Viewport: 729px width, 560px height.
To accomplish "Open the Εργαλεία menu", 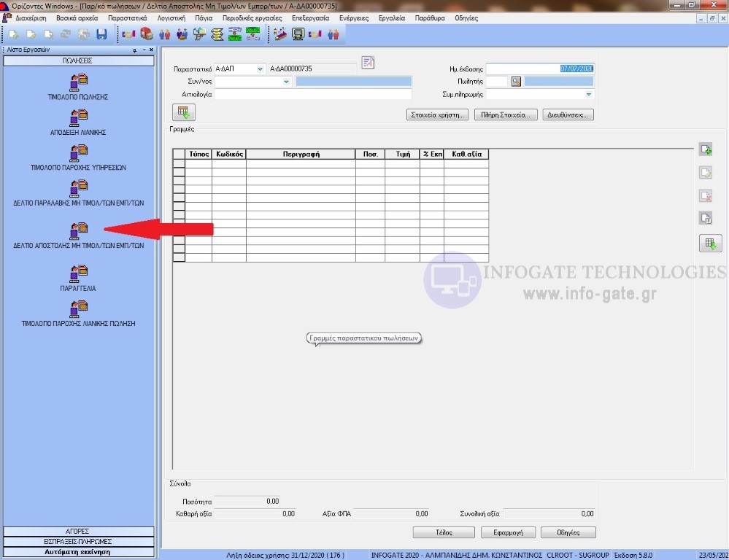I will coord(392,17).
